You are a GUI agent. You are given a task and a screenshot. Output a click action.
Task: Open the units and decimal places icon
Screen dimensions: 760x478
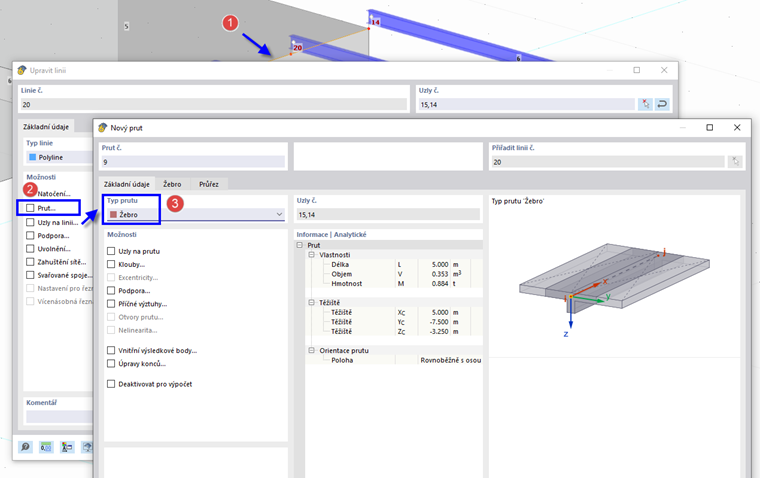(46, 446)
